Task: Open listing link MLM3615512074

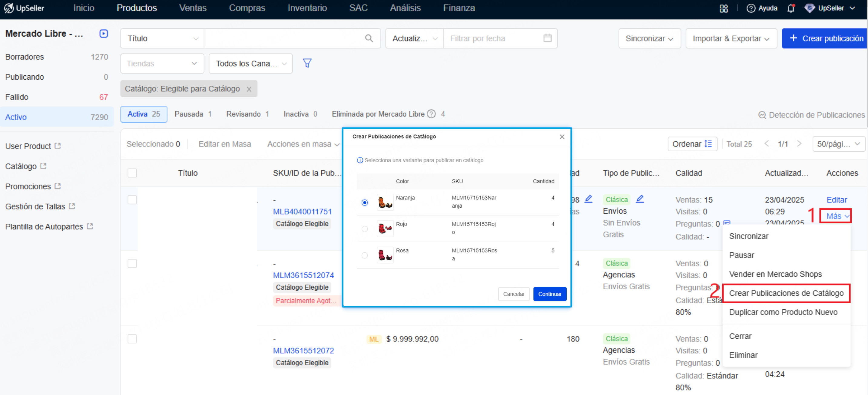Action: (x=303, y=275)
